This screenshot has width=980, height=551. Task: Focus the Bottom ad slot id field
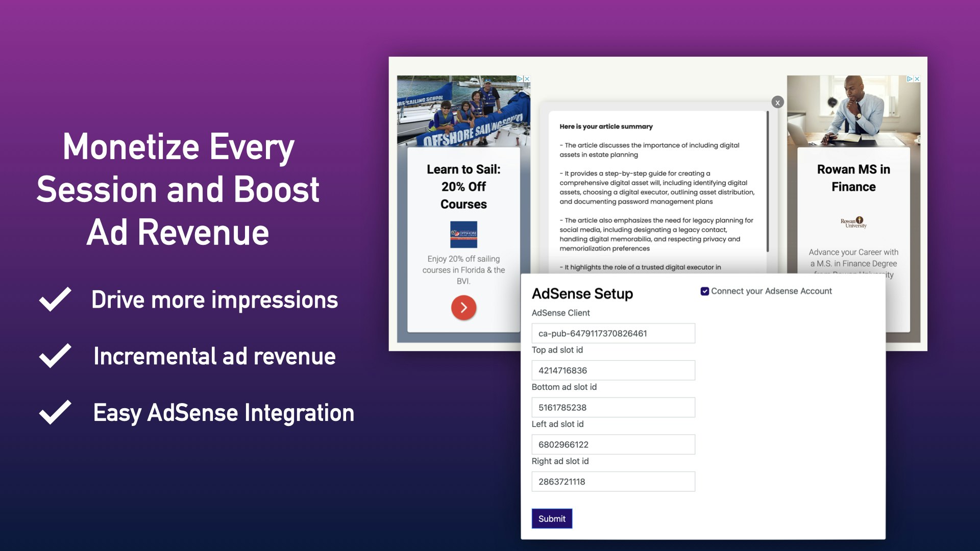613,408
